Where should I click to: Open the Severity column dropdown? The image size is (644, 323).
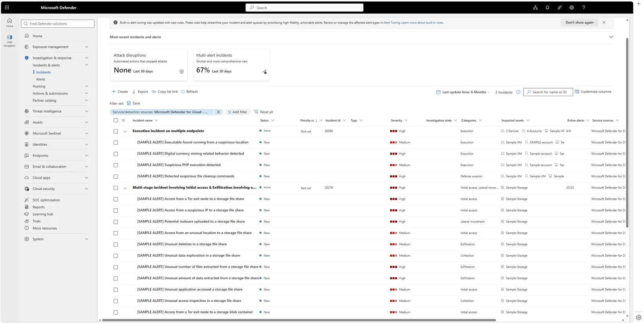pos(406,120)
